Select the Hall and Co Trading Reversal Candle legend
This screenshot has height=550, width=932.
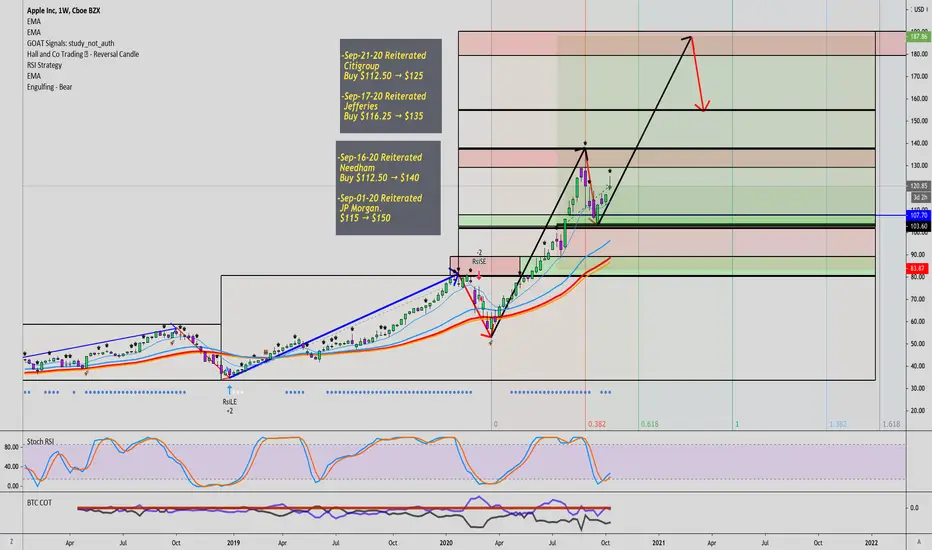pyautogui.click(x=83, y=54)
